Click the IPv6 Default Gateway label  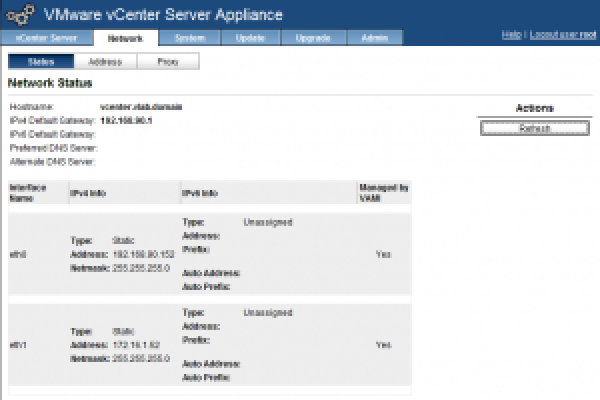point(53,134)
